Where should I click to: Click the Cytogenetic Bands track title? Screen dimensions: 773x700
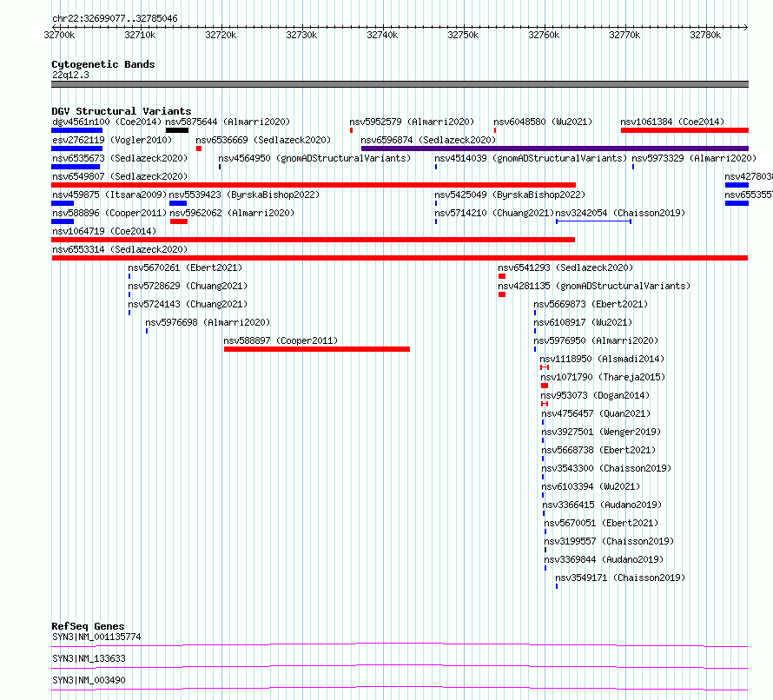pos(103,64)
